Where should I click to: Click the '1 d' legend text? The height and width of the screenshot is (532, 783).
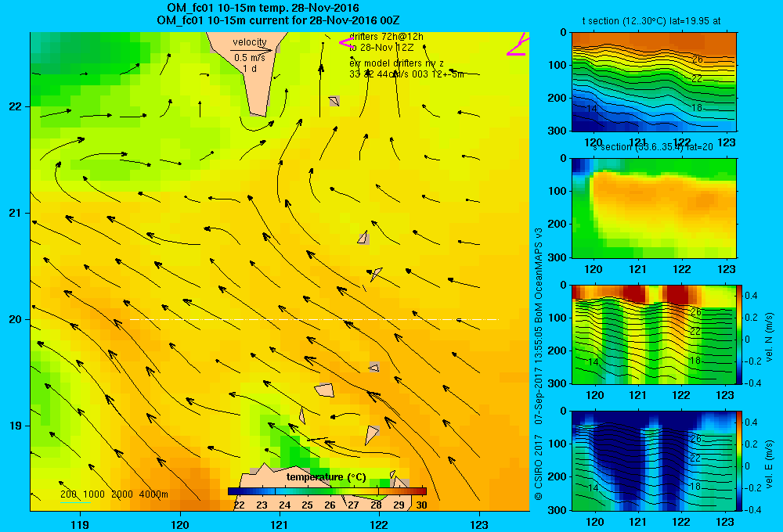tap(250, 69)
